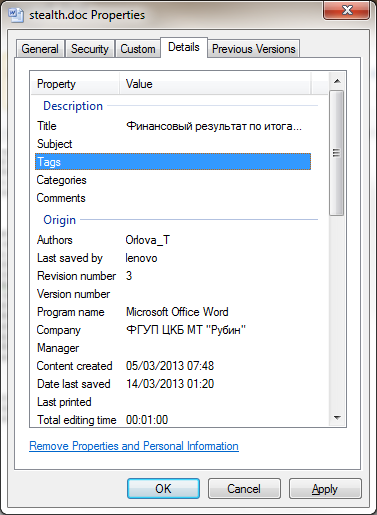Select the Program name row
Image resolution: width=377 pixels, height=515 pixels.
[173, 312]
